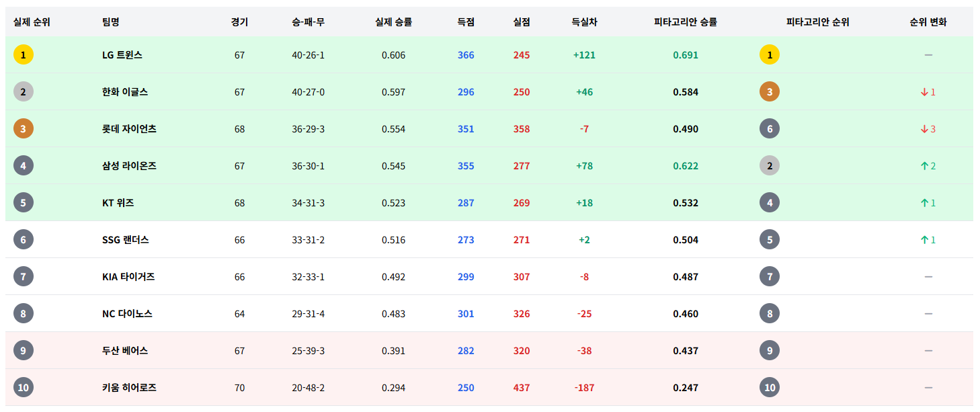Click the run differential +78 for 삼성

coord(584,166)
